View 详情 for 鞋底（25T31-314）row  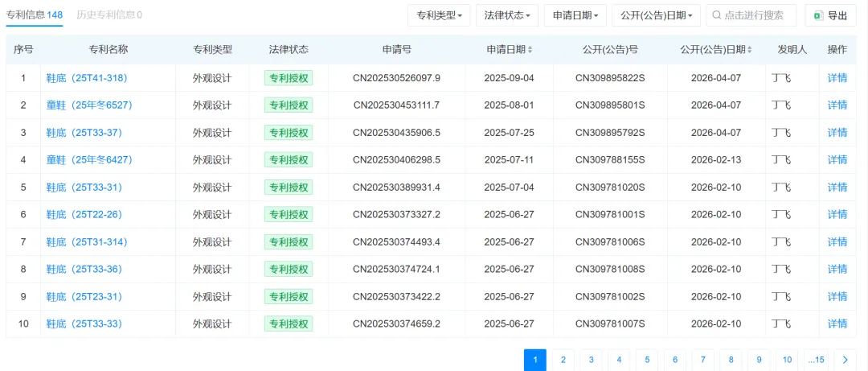coord(837,241)
